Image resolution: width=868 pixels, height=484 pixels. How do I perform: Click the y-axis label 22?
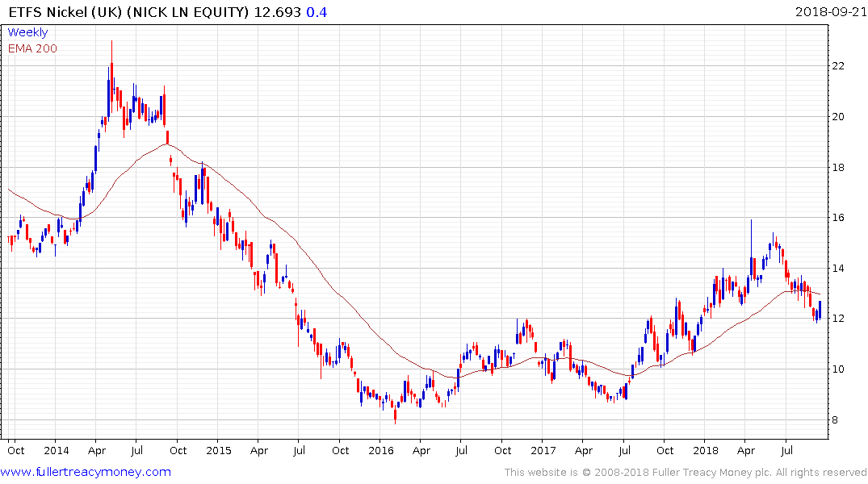(838, 66)
